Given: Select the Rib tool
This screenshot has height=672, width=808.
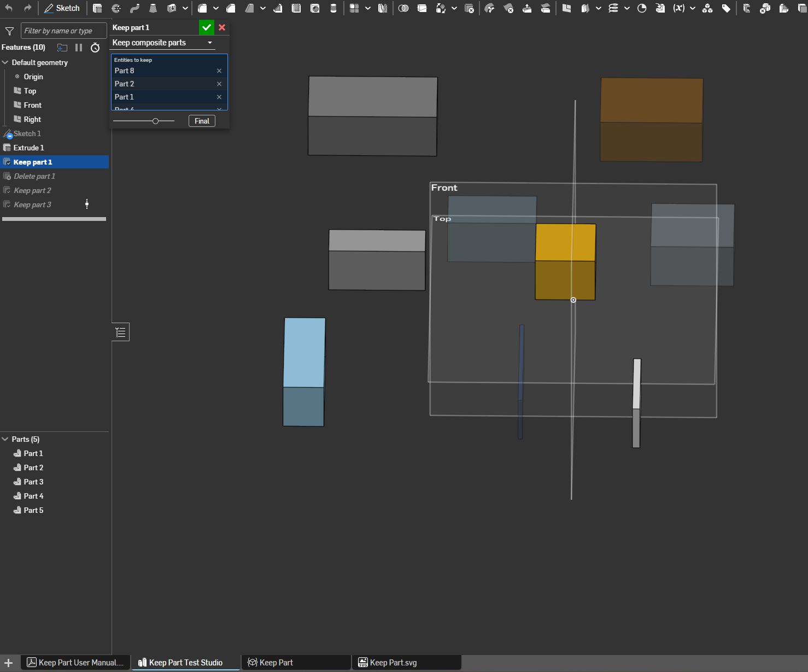Looking at the screenshot, I should 278,8.
